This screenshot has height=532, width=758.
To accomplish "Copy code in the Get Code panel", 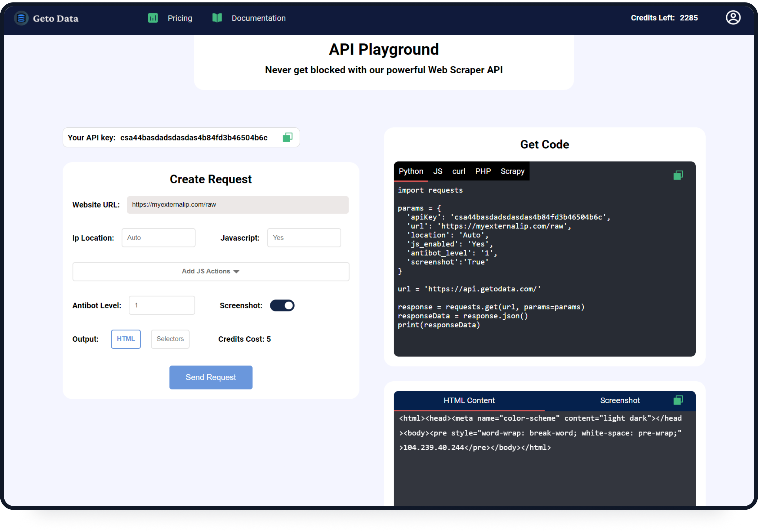I will pyautogui.click(x=678, y=175).
